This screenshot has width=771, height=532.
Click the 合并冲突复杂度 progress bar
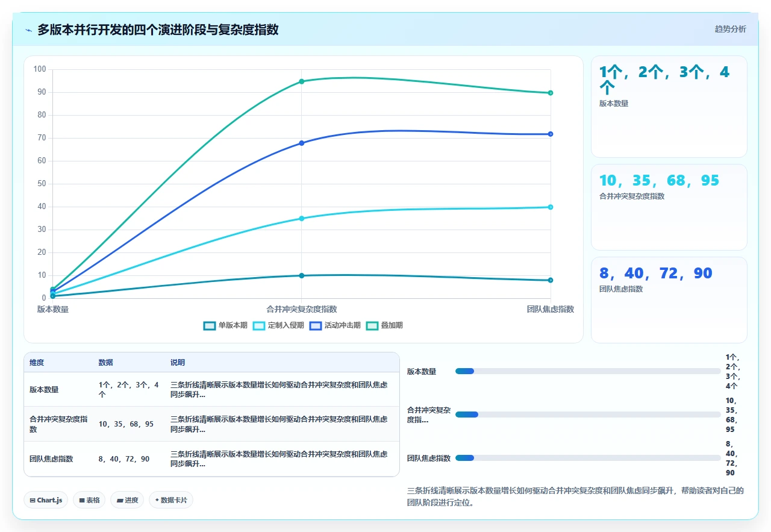[588, 415]
